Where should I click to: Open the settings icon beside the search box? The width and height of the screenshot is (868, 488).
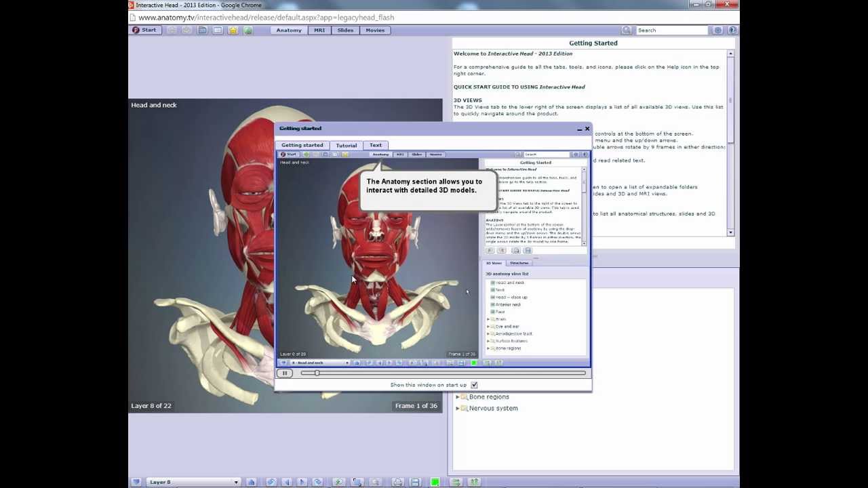[718, 30]
